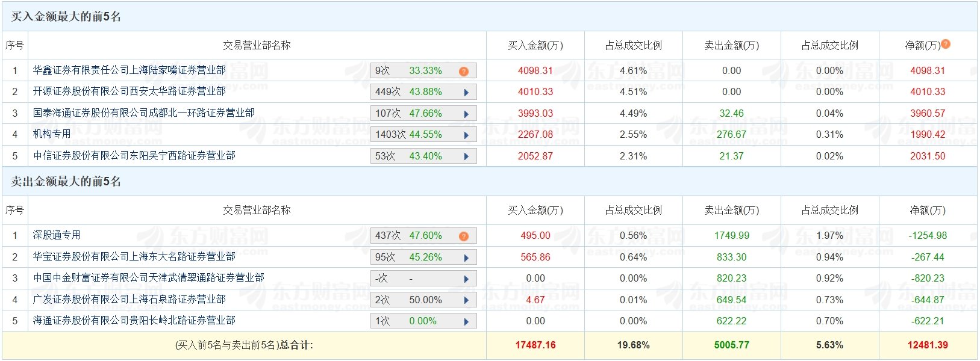
Task: Click sell amount 622.22
Action: pyautogui.click(x=732, y=321)
